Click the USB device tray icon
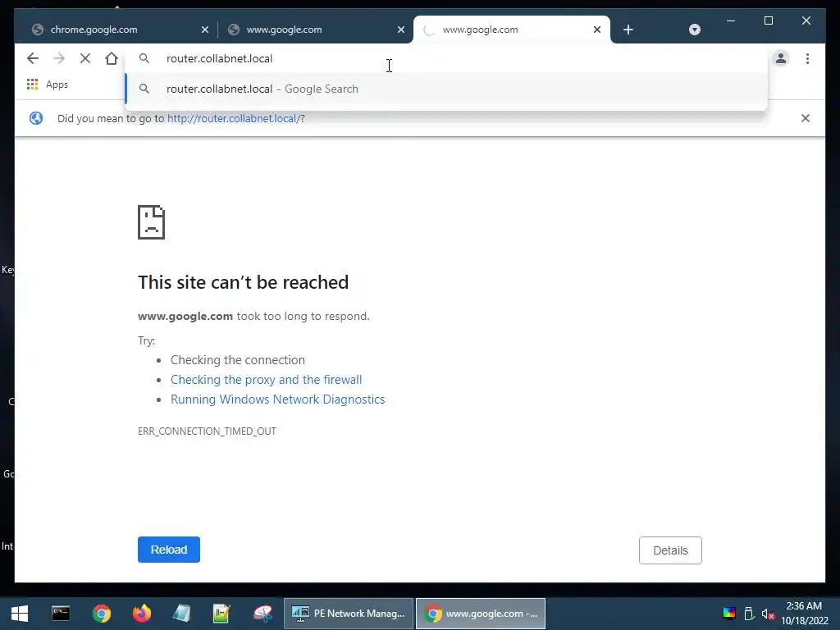840x630 pixels. pos(750,614)
